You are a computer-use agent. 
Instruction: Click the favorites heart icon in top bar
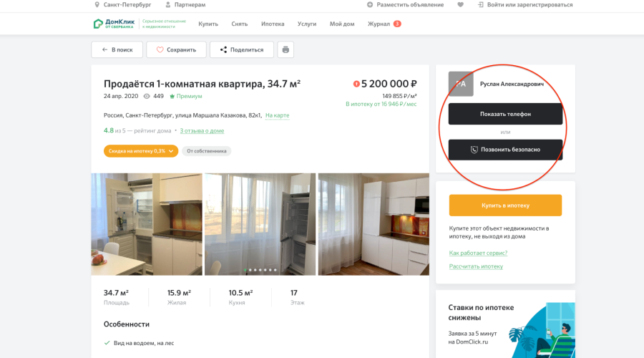pyautogui.click(x=460, y=5)
